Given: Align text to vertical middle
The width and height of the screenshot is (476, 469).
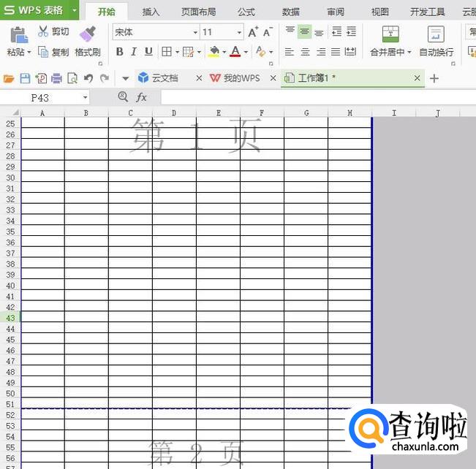Looking at the screenshot, I should pyautogui.click(x=304, y=31).
